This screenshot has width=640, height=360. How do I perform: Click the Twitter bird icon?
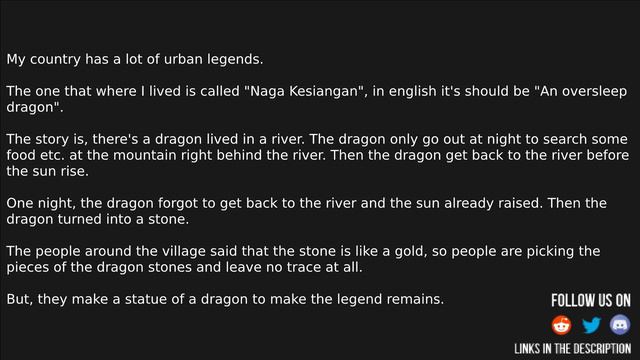click(x=591, y=325)
